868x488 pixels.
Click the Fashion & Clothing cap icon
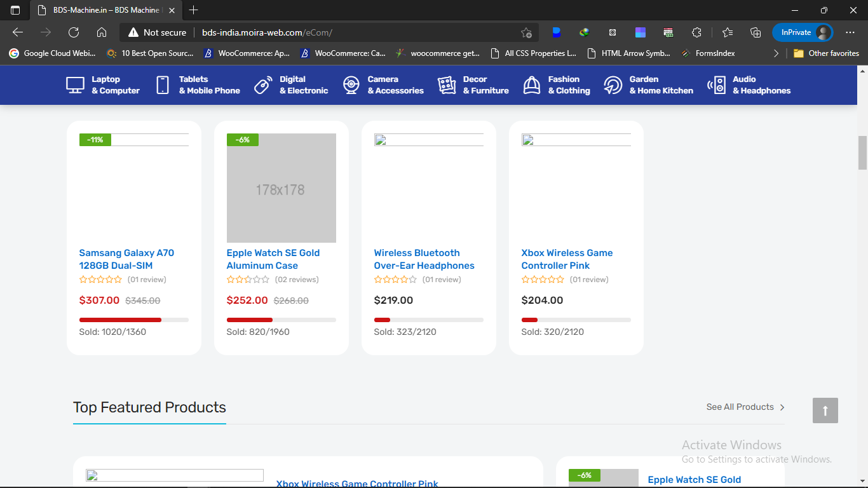pyautogui.click(x=532, y=85)
